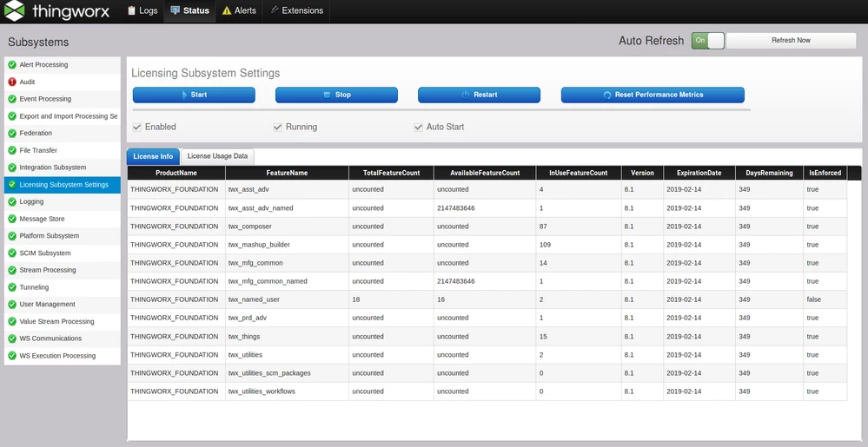Click the Alerts warning triangle icon
Image resolution: width=868 pixels, height=447 pixels.
[227, 10]
